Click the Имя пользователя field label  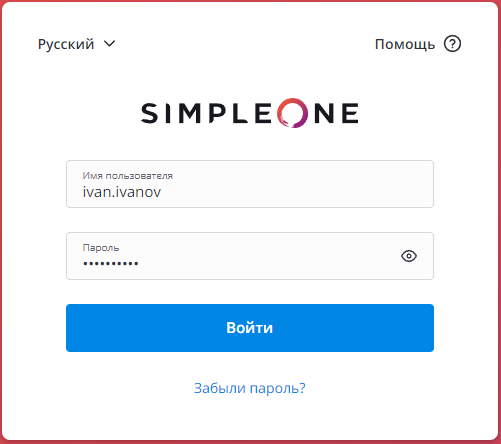click(x=128, y=176)
